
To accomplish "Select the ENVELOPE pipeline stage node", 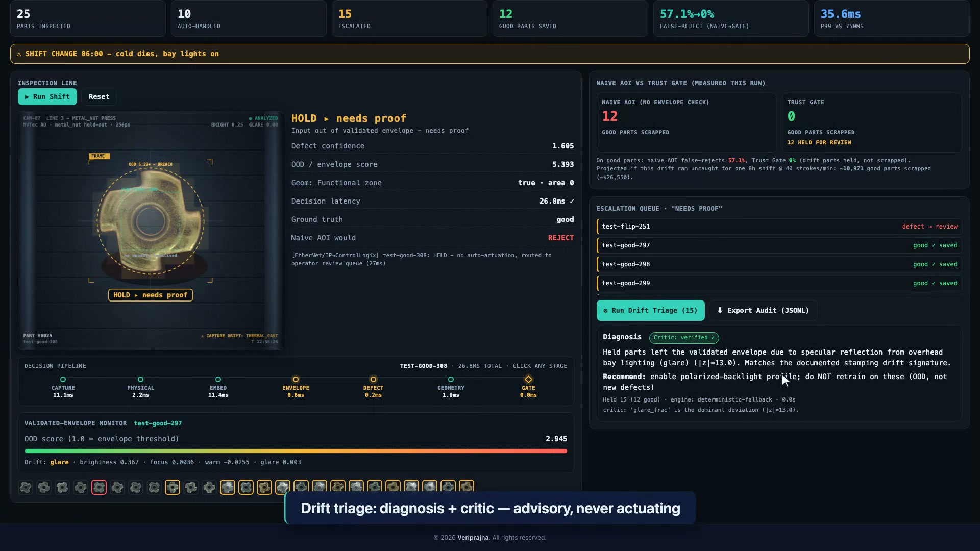I will (x=296, y=380).
